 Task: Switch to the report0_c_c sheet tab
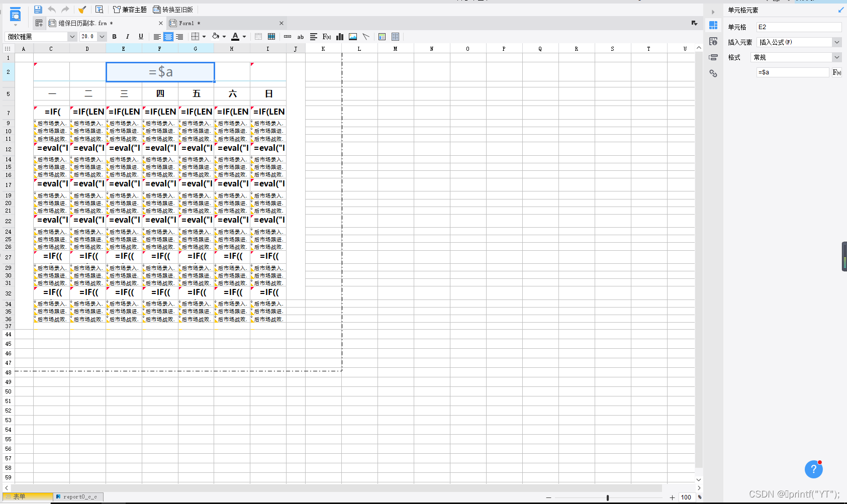click(78, 496)
